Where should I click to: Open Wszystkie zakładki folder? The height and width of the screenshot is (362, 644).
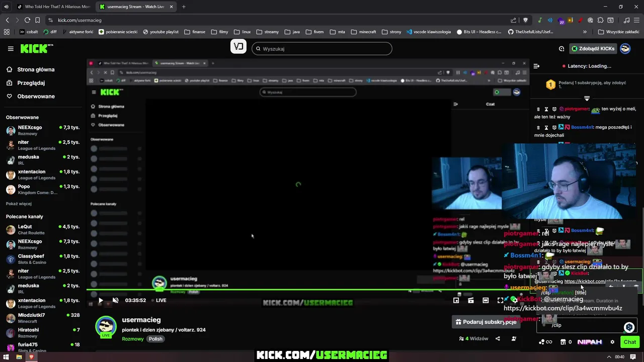pyautogui.click(x=618, y=32)
